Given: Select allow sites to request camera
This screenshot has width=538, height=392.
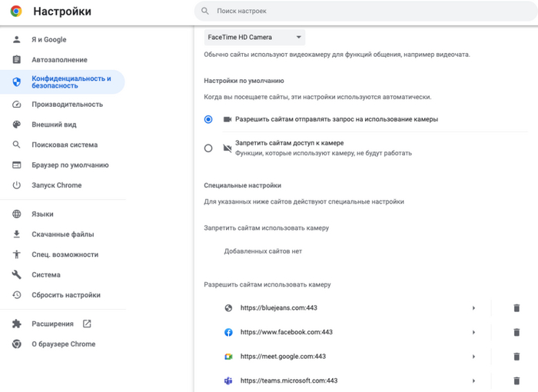Looking at the screenshot, I should click(208, 120).
